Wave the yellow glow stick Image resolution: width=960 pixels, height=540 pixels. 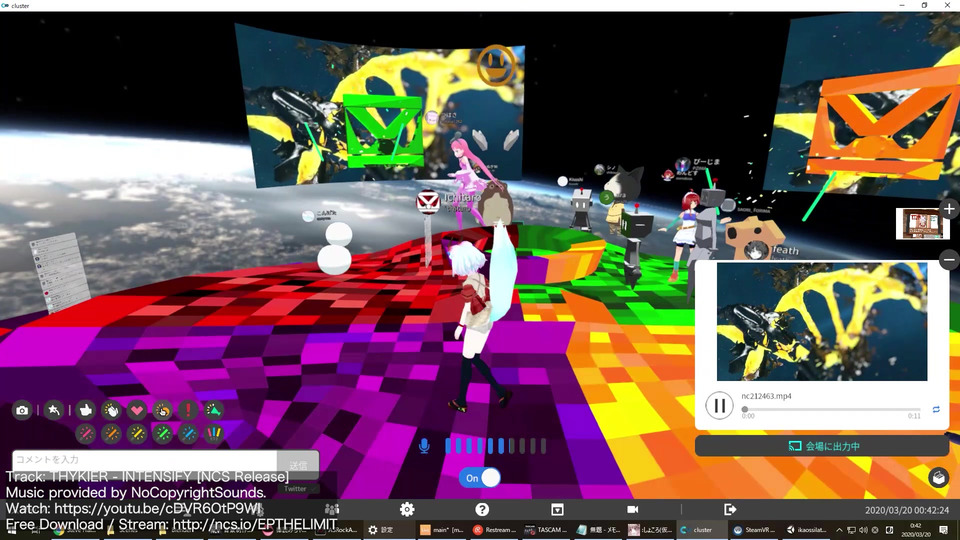(x=137, y=433)
